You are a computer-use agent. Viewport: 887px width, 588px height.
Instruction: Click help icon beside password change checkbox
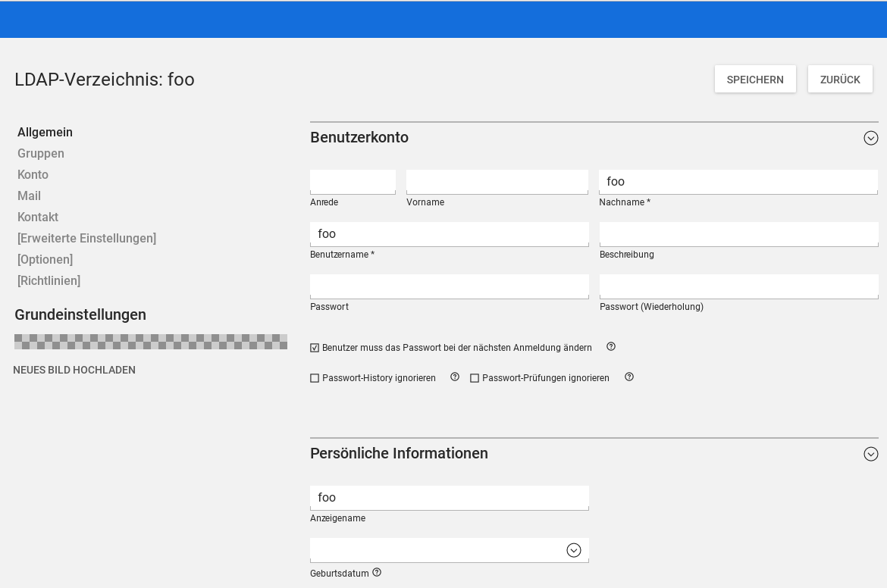point(611,347)
